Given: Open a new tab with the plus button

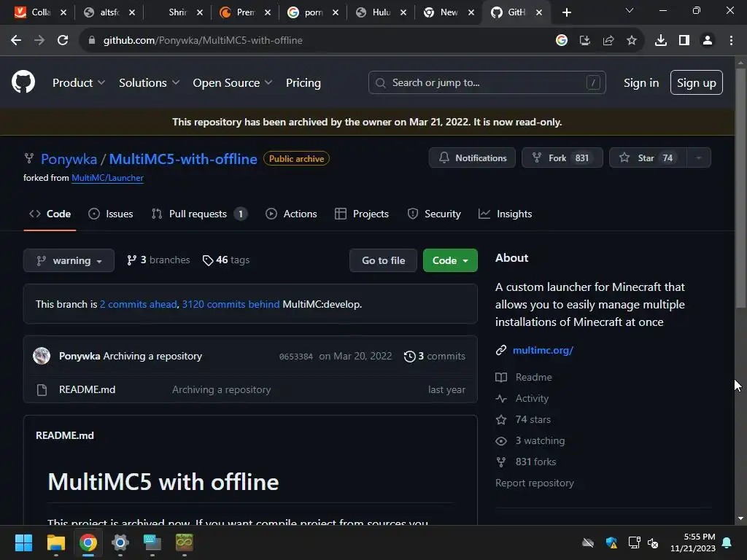Looking at the screenshot, I should 566,12.
